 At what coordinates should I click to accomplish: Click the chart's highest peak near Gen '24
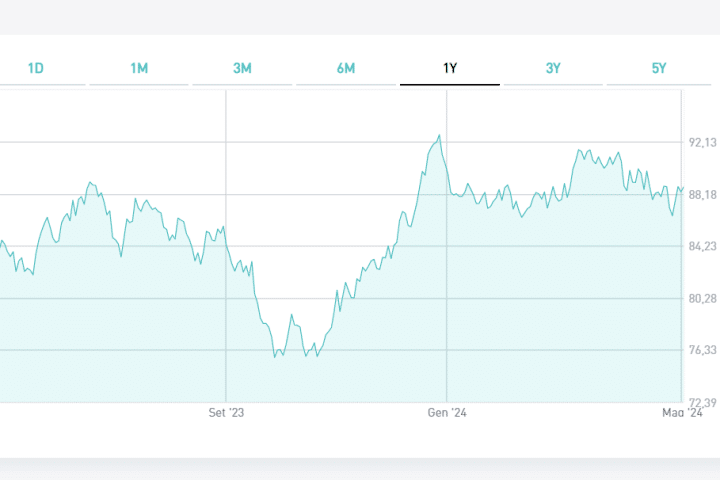(440, 136)
